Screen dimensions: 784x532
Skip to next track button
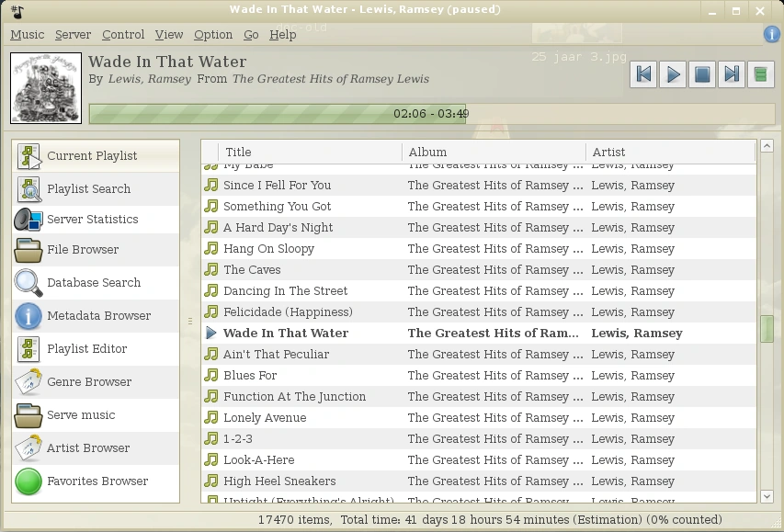[732, 74]
